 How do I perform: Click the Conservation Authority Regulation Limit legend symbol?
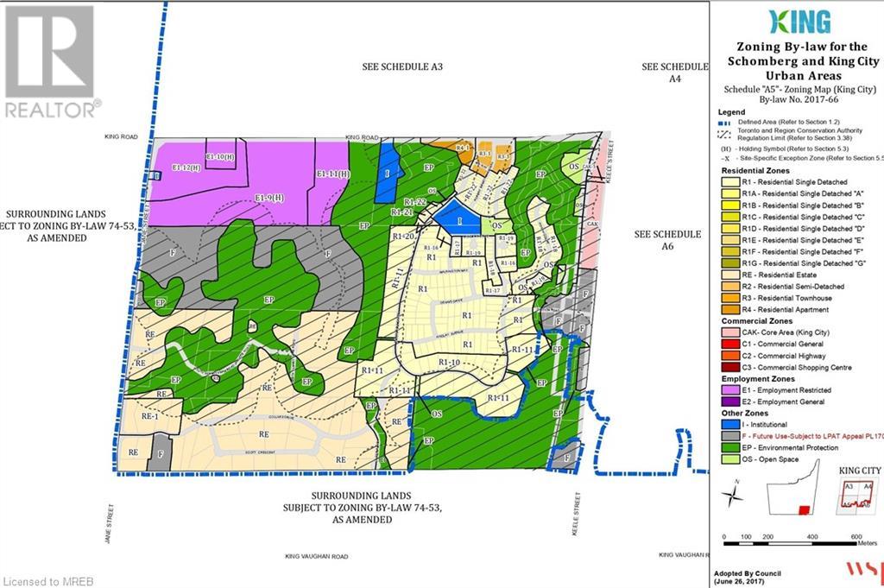point(725,135)
